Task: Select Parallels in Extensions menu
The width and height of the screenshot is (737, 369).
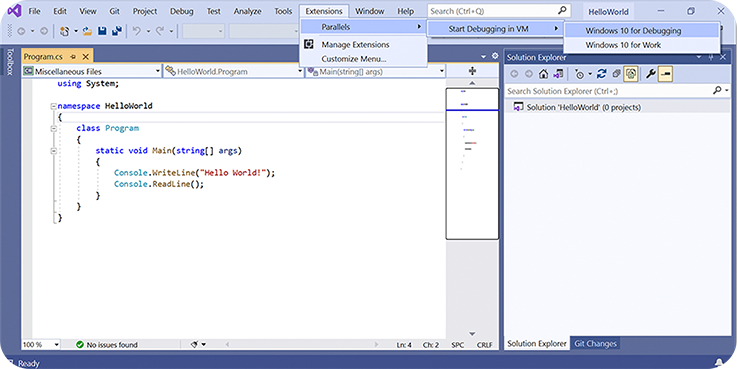Action: pos(363,27)
